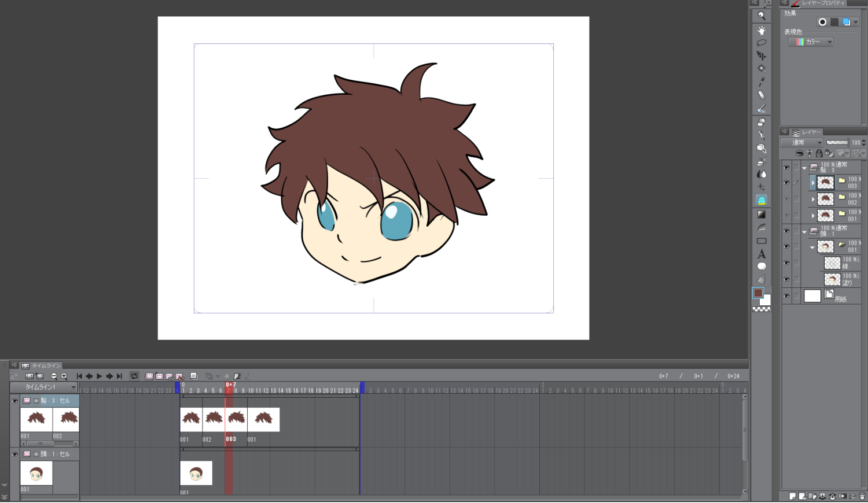Pick the Lasso selection tool

(762, 43)
